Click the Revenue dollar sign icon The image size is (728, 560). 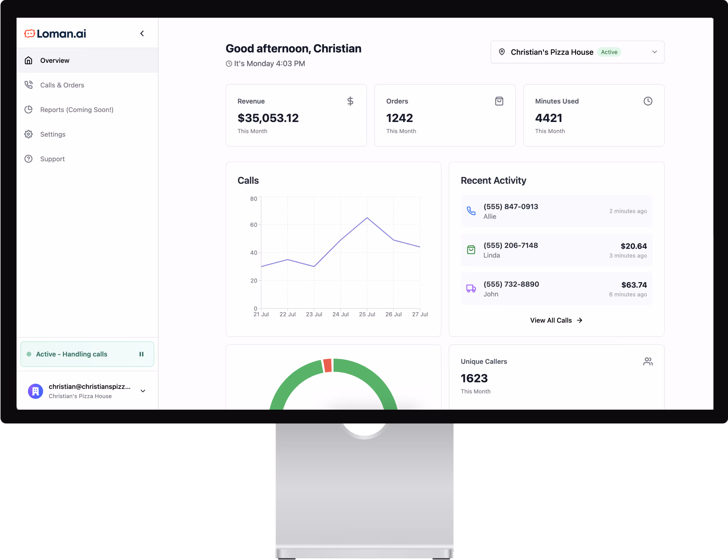350,101
